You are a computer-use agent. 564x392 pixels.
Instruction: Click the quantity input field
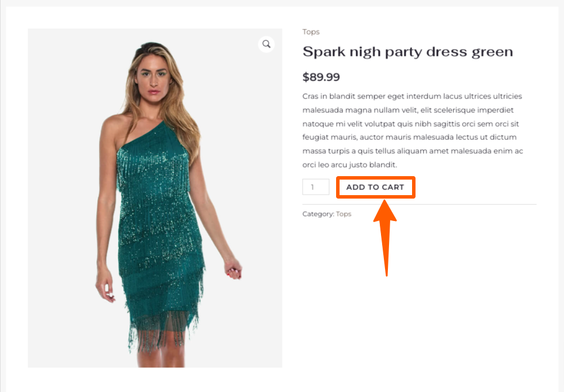pos(316,187)
